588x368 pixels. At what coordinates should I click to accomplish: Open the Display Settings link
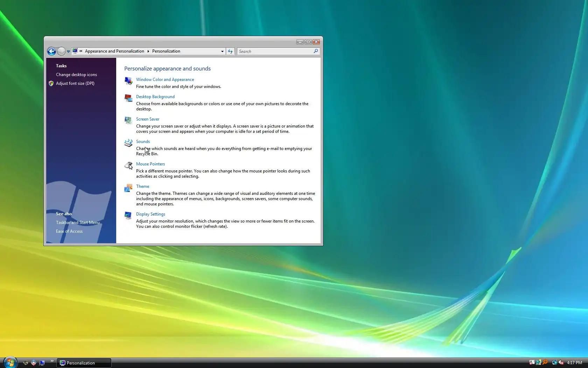pyautogui.click(x=150, y=214)
